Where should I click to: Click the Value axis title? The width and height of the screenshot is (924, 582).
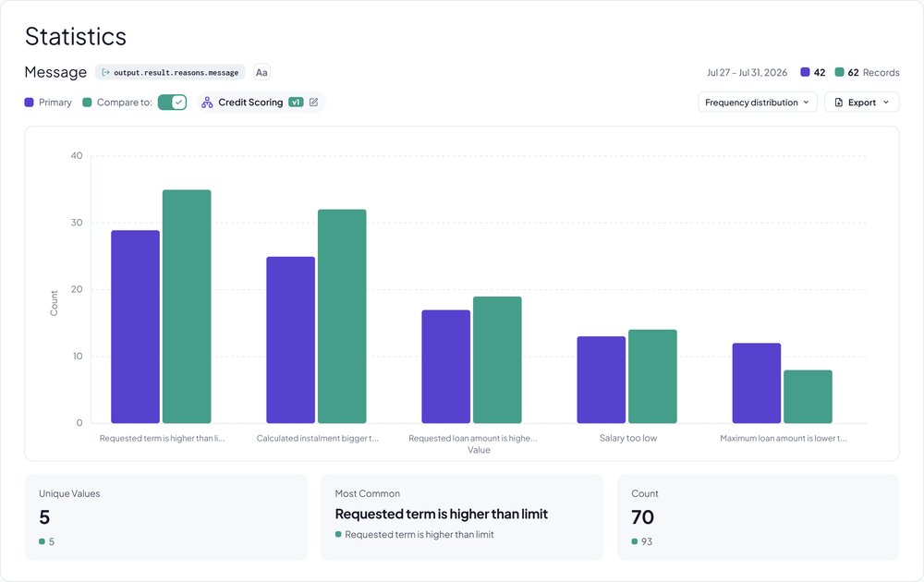[x=479, y=450]
